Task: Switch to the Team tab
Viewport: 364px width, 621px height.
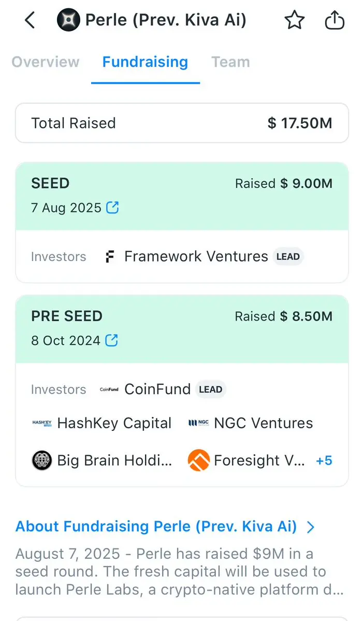Action: coord(230,62)
